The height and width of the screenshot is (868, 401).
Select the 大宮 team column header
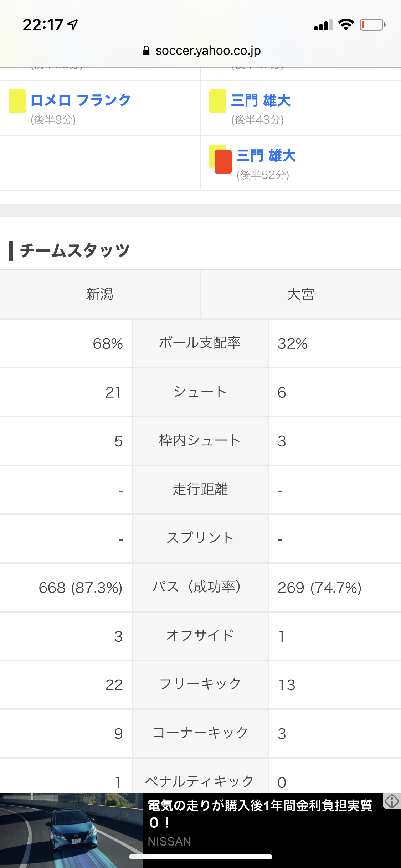(x=301, y=294)
